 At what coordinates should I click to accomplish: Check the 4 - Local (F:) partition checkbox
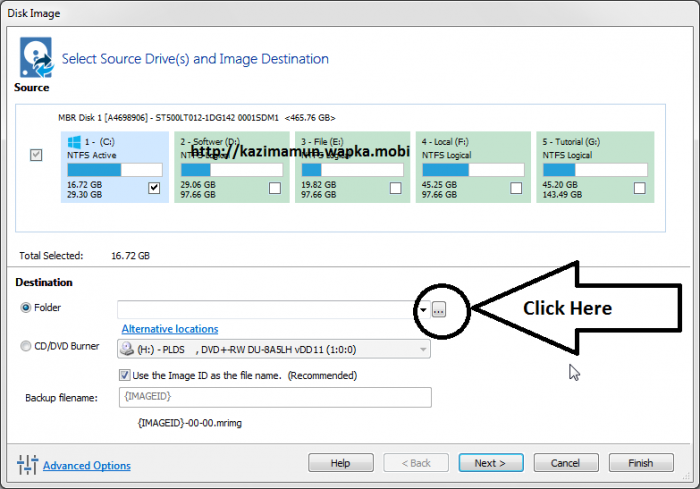516,188
